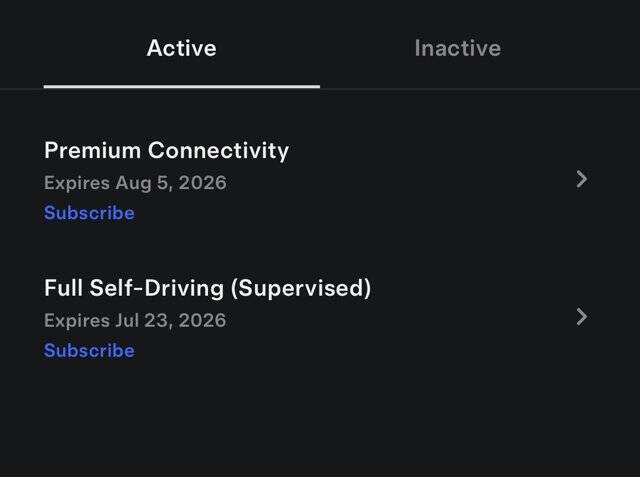
Task: Select the Active tab
Action: (x=182, y=48)
